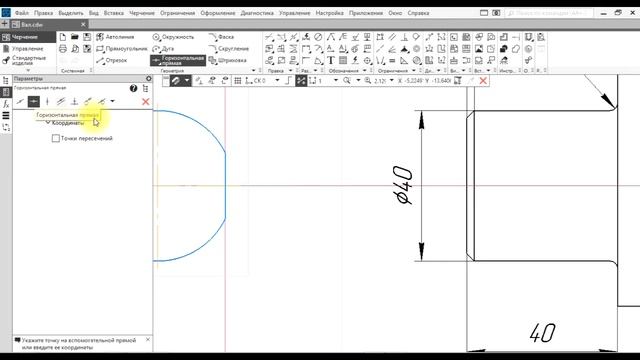This screenshot has height=360, width=640.
Task: Click the pin icon on the Parameters panel header
Action: [149, 78]
